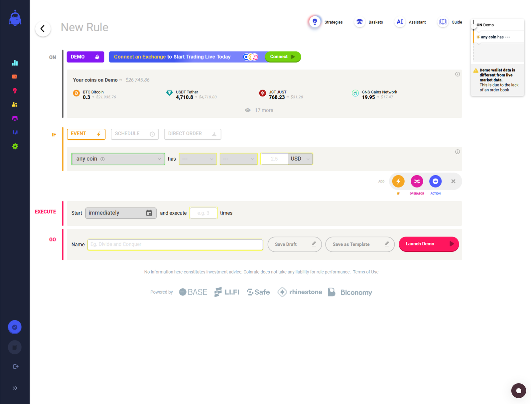Switch to the DIRECT ORDER tab
The width and height of the screenshot is (532, 404).
click(192, 134)
